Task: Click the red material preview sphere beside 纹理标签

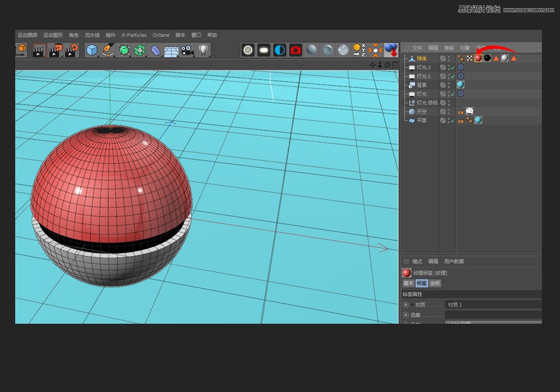Action: [406, 272]
